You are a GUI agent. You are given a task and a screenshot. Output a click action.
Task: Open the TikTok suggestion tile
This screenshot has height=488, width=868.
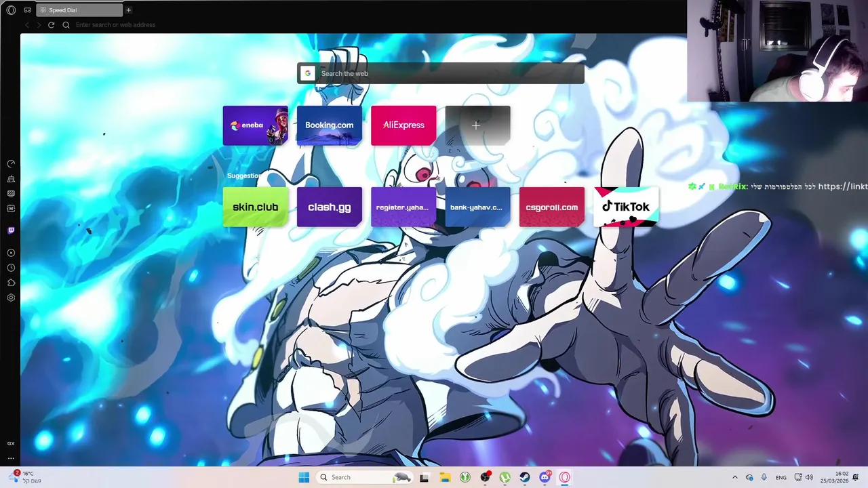tap(626, 207)
